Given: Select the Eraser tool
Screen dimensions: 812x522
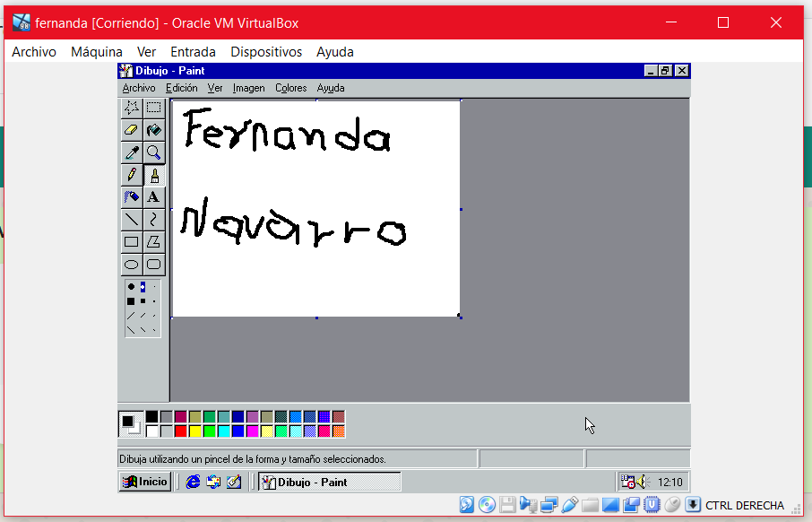Looking at the screenshot, I should pyautogui.click(x=131, y=130).
